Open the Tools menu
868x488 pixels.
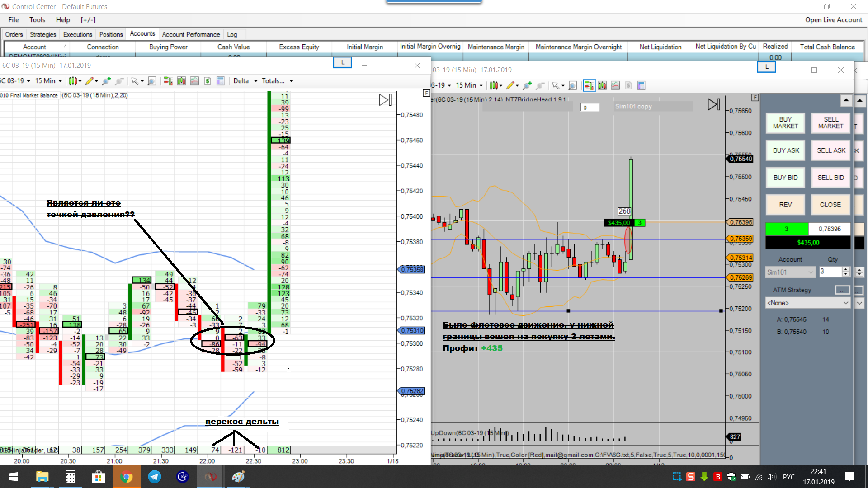pos(37,20)
